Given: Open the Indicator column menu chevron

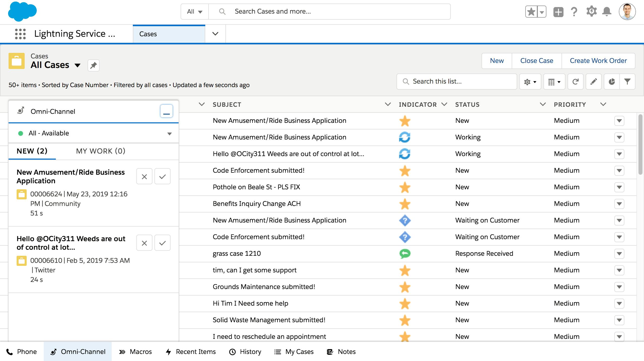Looking at the screenshot, I should (x=444, y=104).
